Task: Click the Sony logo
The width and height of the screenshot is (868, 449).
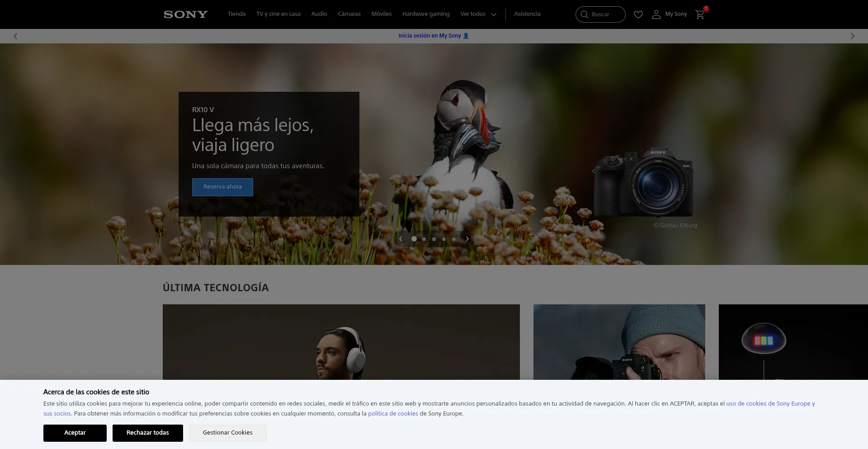Action: point(185,14)
